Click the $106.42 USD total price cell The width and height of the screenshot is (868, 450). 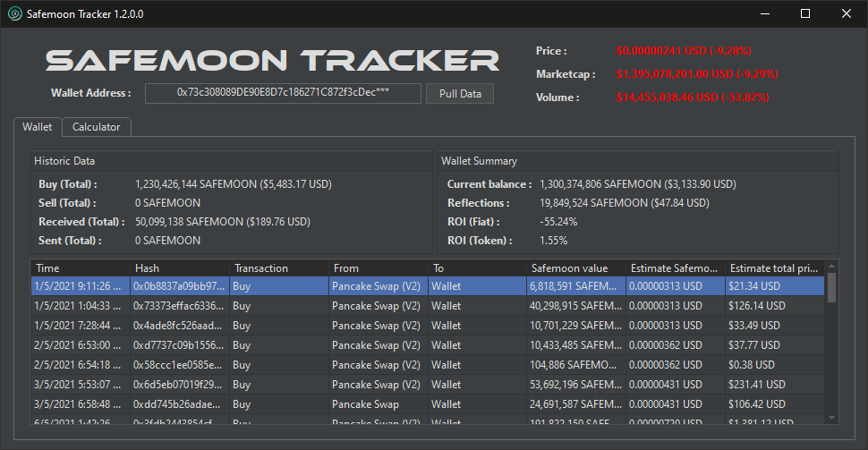point(775,404)
